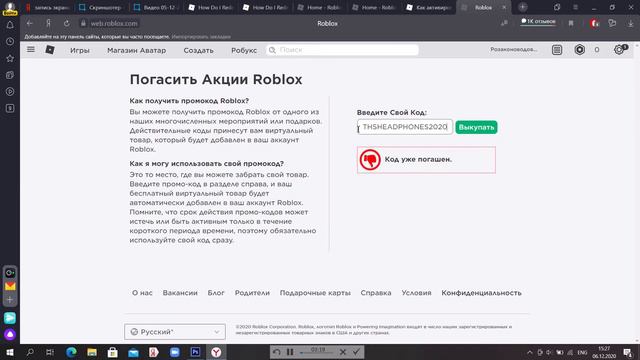
Task: Open the О нас footer link
Action: coord(142,293)
